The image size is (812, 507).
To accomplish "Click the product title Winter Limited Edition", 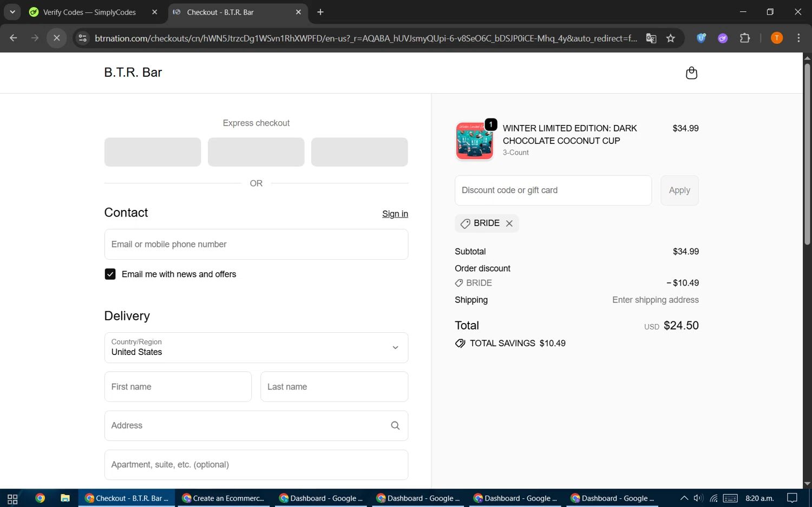I will pos(570,135).
